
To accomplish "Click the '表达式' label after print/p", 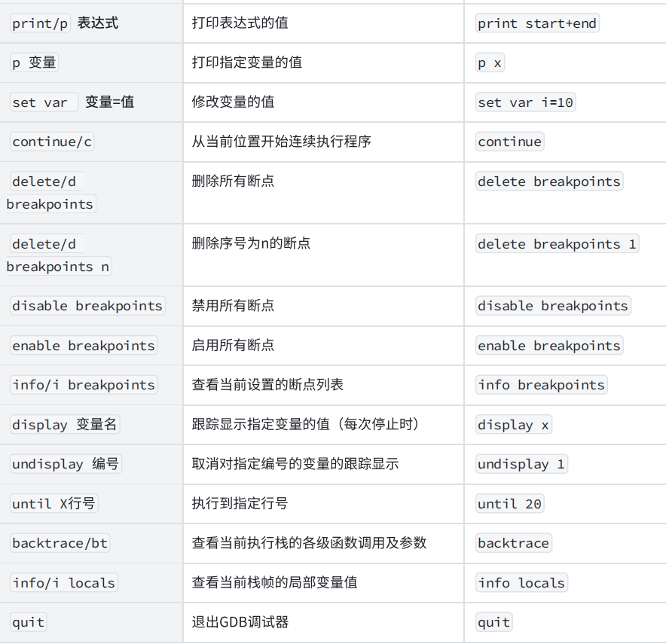I will click(98, 23).
